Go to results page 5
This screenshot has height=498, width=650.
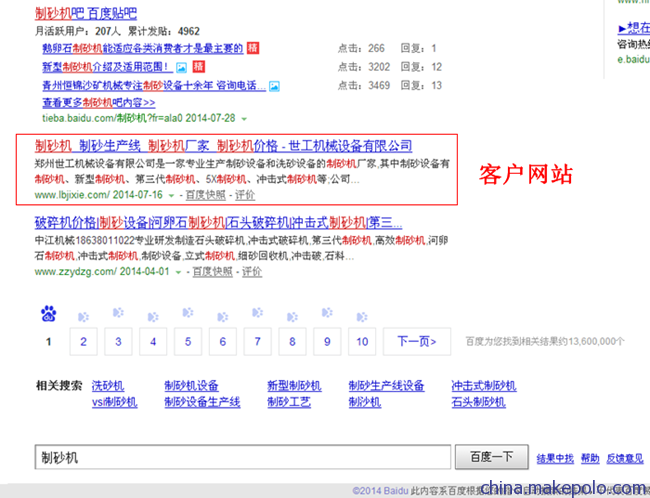click(x=188, y=342)
